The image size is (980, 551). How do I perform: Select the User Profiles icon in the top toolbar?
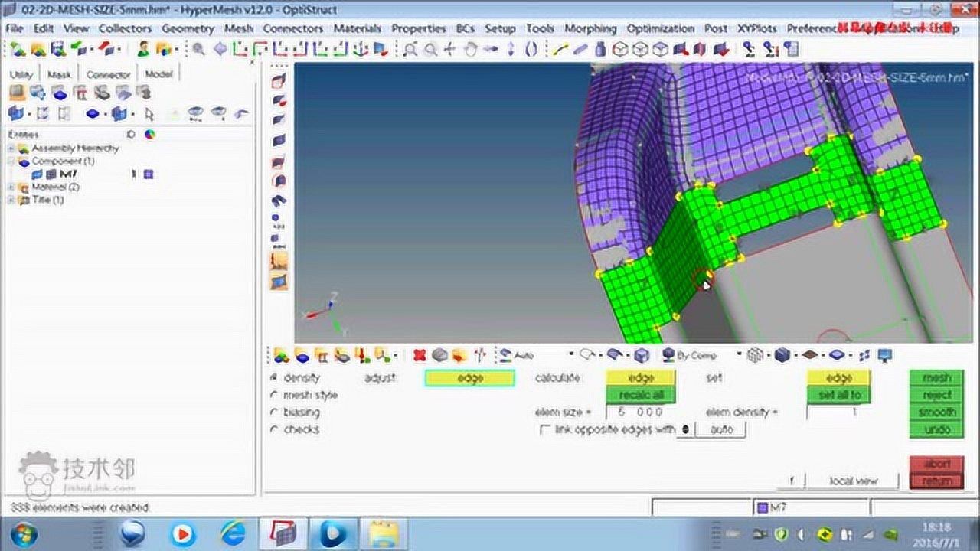[142, 51]
